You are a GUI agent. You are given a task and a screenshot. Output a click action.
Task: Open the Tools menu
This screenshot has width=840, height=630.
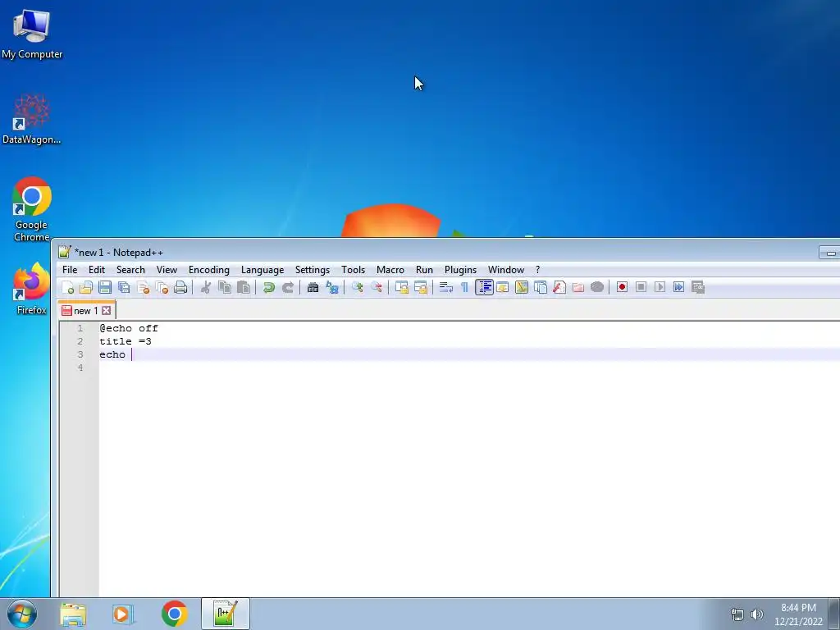(353, 270)
